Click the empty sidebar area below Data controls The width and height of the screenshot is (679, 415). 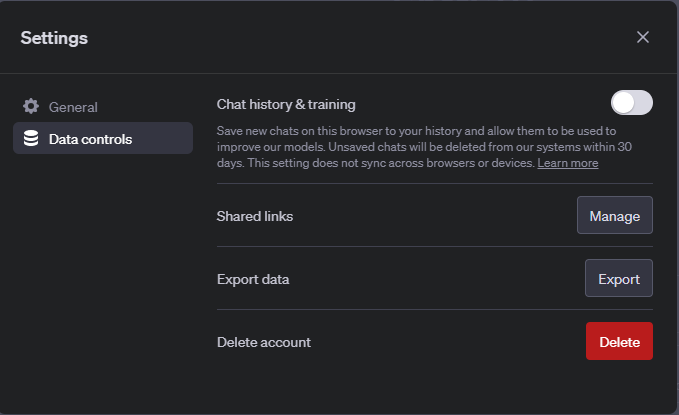coord(100,270)
